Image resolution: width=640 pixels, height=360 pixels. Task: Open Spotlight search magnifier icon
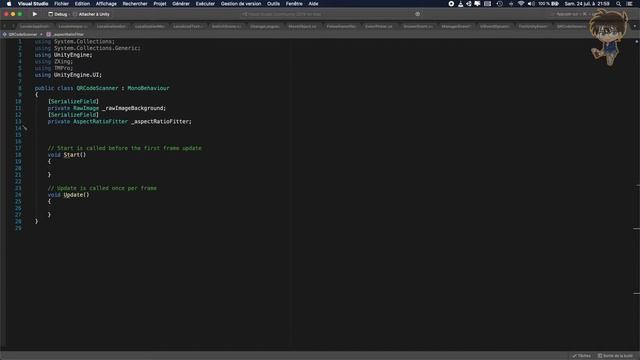(x=618, y=4)
